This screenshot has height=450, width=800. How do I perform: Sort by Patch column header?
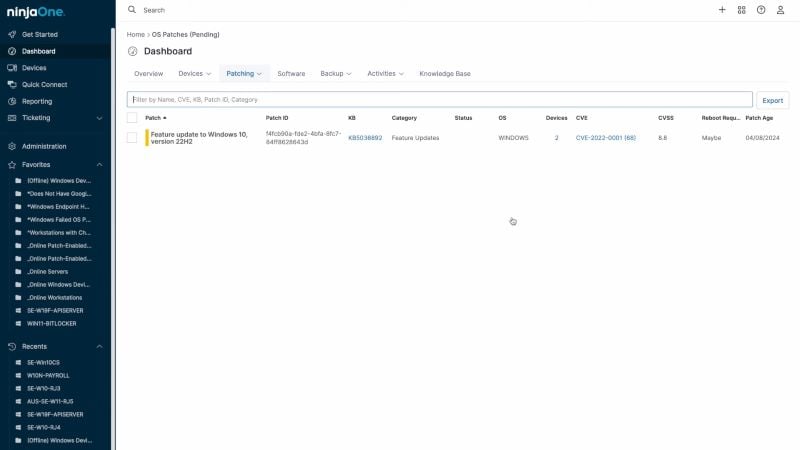156,118
